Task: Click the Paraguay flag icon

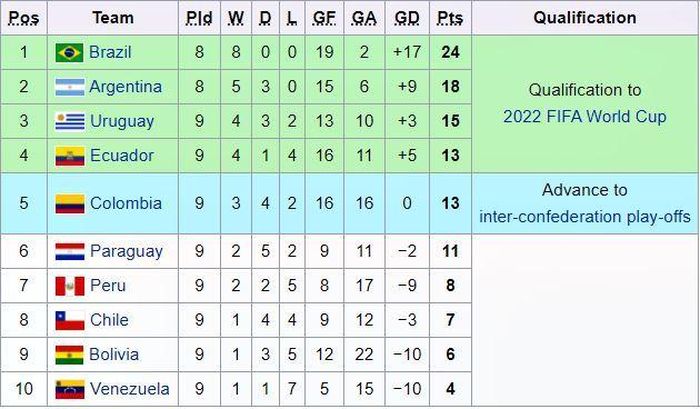Action: (70, 251)
